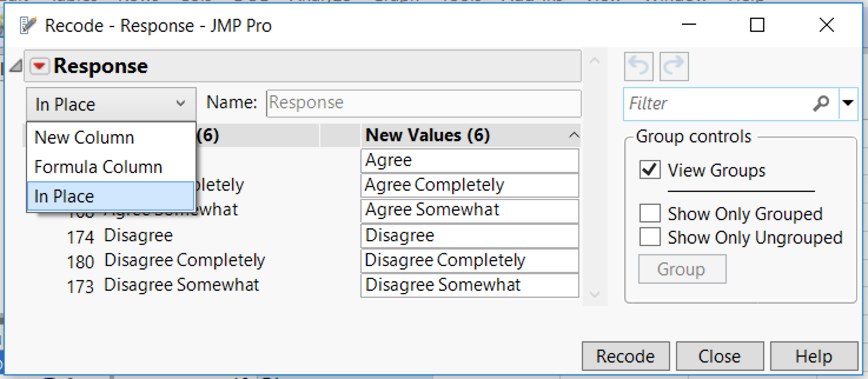Open the filter options dropdown arrow
868x379 pixels.
pos(847,104)
